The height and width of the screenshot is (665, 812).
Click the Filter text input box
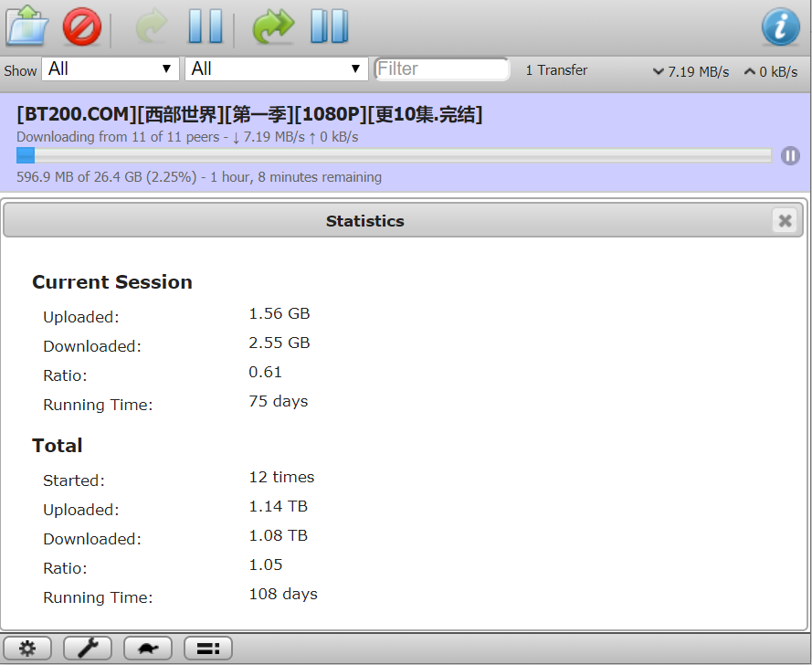pos(441,69)
